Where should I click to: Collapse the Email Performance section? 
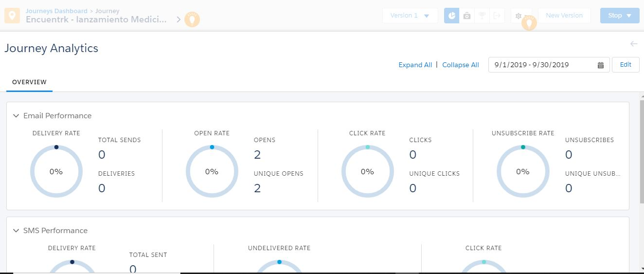16,116
